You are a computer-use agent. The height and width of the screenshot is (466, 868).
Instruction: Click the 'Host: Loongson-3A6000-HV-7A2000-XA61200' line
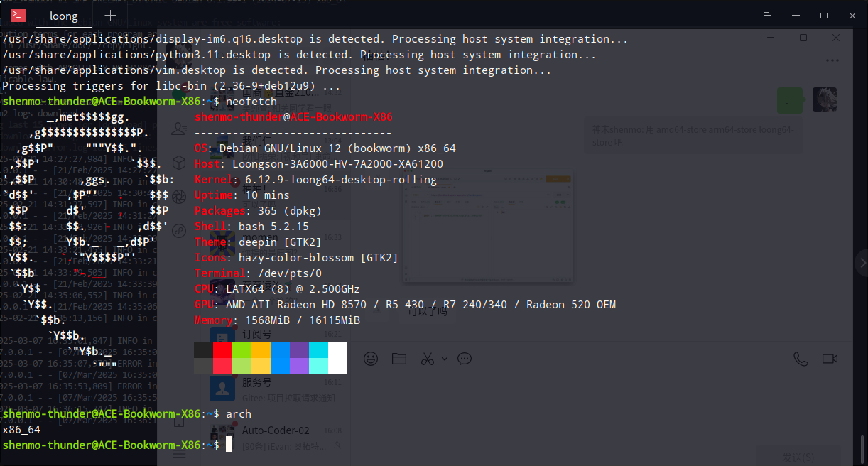(319, 164)
